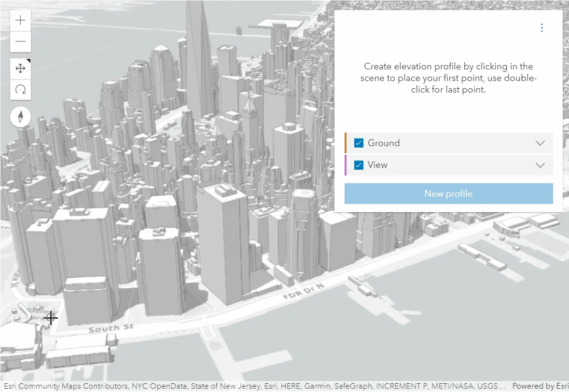
Task: Expand the Ground profile details chevron
Action: click(540, 143)
